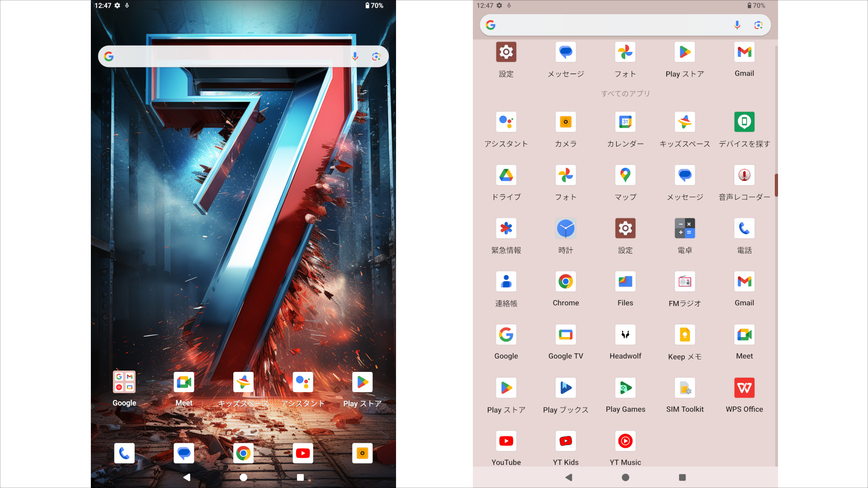Launch SIM Toolkit
The height and width of the screenshot is (488, 868).
click(685, 388)
